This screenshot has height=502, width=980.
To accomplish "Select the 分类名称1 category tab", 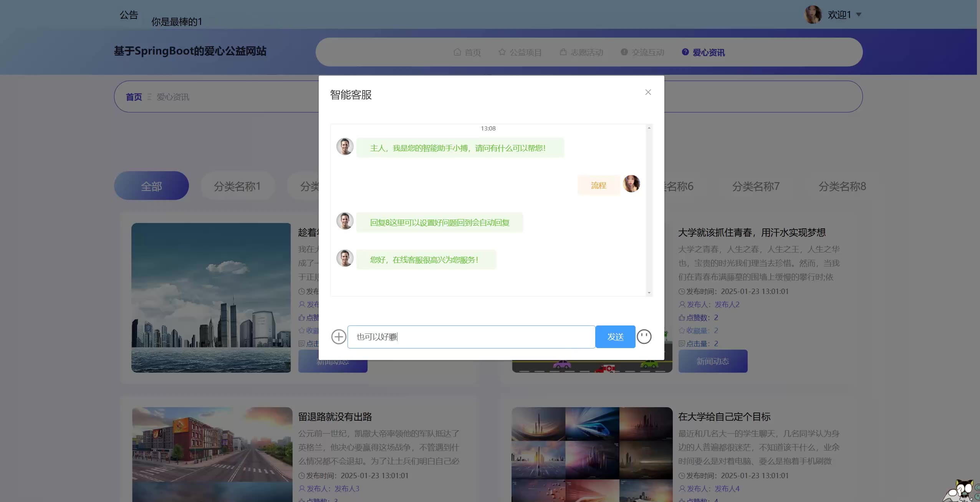I will [x=237, y=186].
